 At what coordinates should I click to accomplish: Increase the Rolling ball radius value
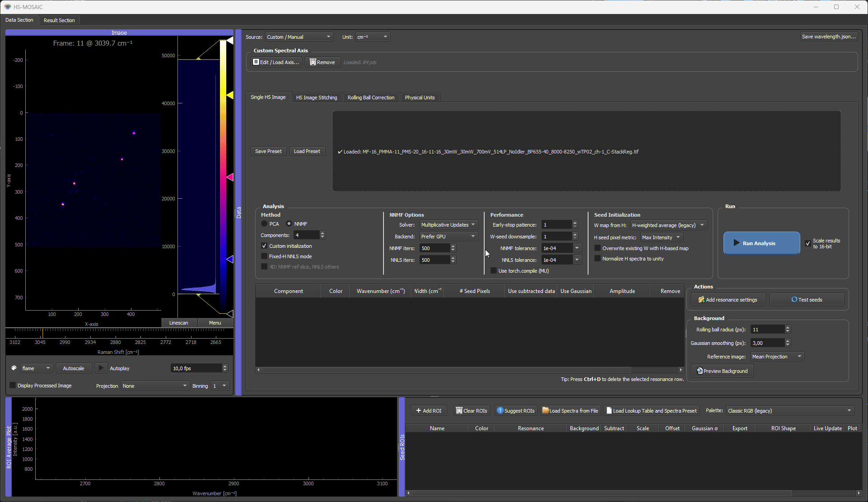(x=788, y=327)
